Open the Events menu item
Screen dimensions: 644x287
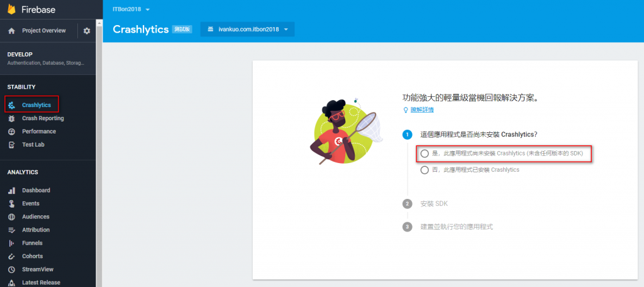[x=31, y=203]
